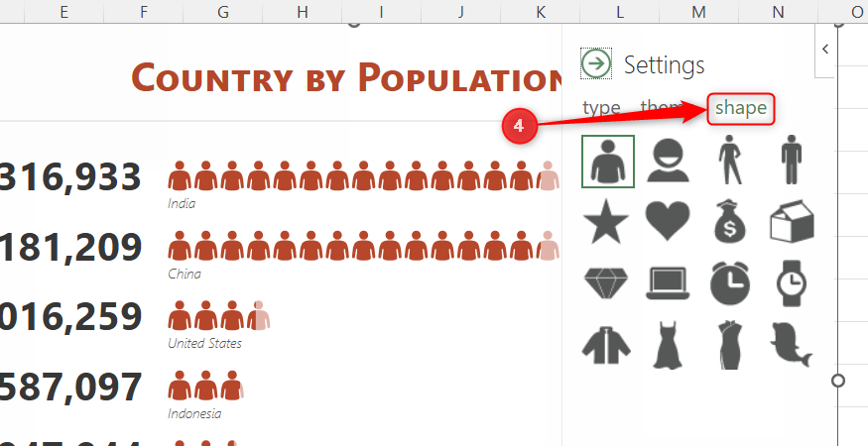
Task: Select column K header
Action: coord(540,12)
